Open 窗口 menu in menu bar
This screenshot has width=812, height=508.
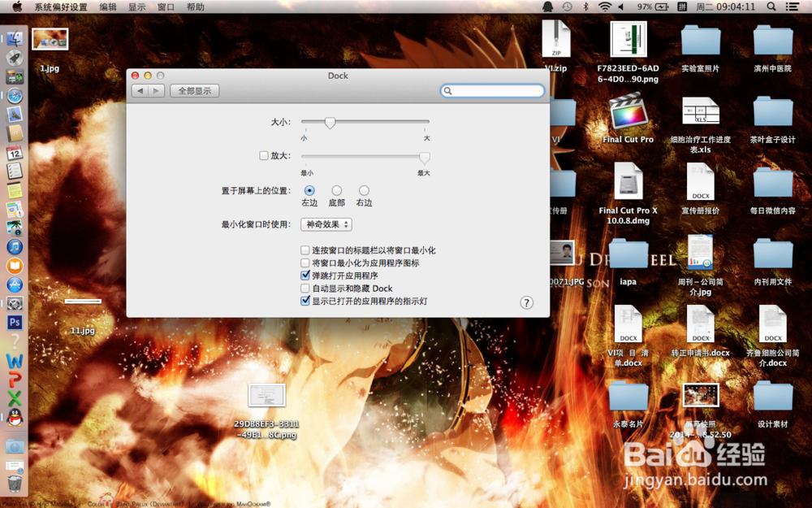click(x=166, y=7)
